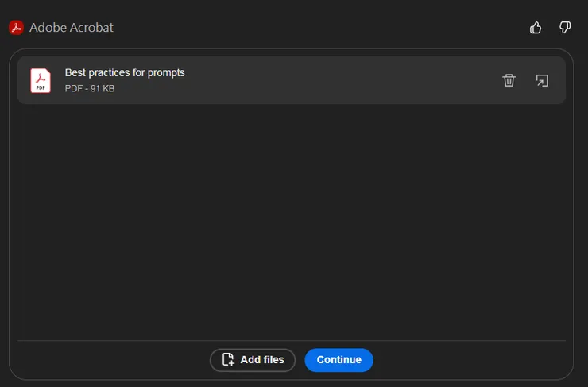Click the red PDF file type icon
The height and width of the screenshot is (387, 588).
tap(41, 80)
